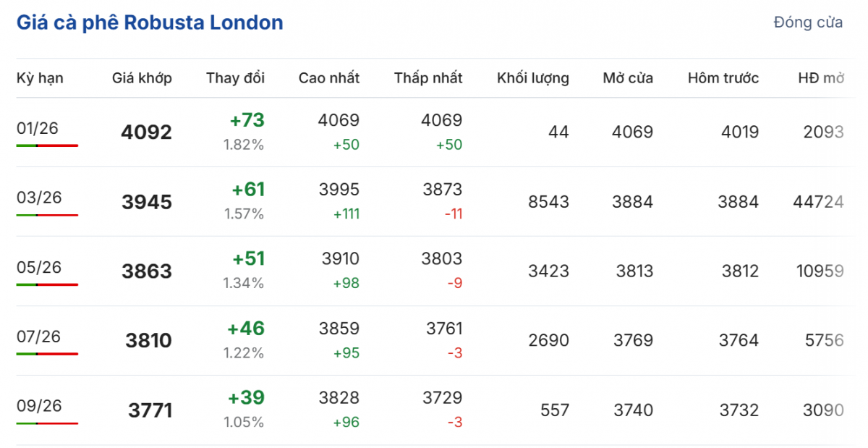This screenshot has height=448, width=868.
Task: Click the Thay đổi column header
Action: pyautogui.click(x=235, y=78)
